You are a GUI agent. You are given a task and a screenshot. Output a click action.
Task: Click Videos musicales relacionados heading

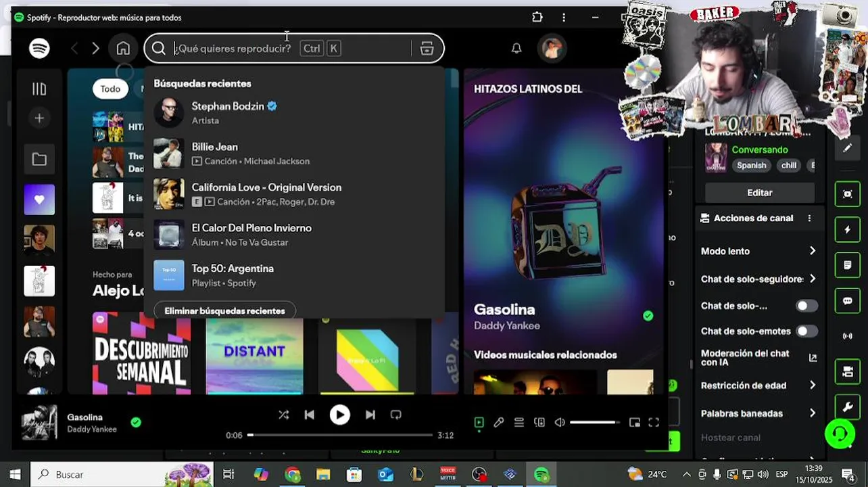click(546, 354)
